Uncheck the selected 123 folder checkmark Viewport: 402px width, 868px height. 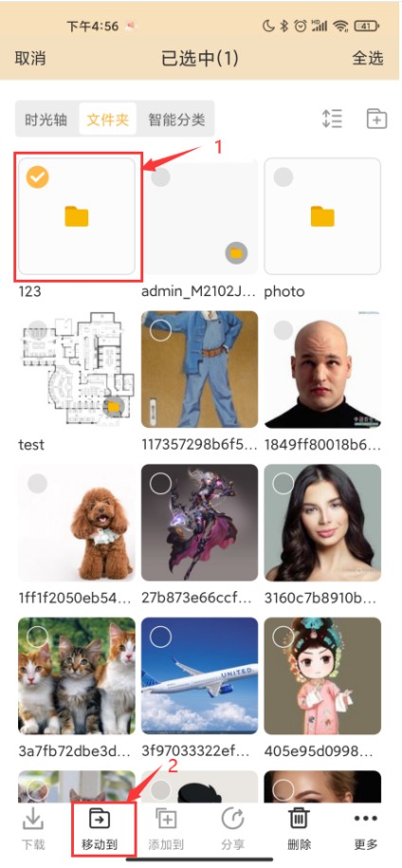click(x=38, y=177)
